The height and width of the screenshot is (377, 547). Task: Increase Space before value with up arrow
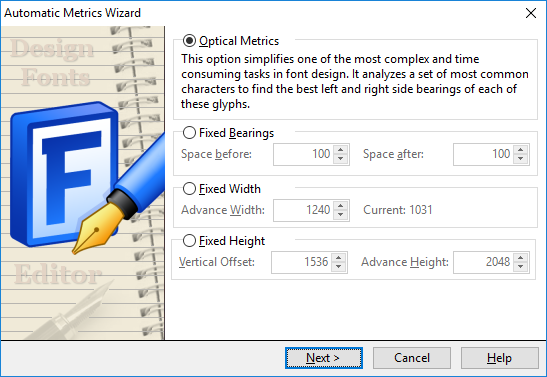coord(340,150)
